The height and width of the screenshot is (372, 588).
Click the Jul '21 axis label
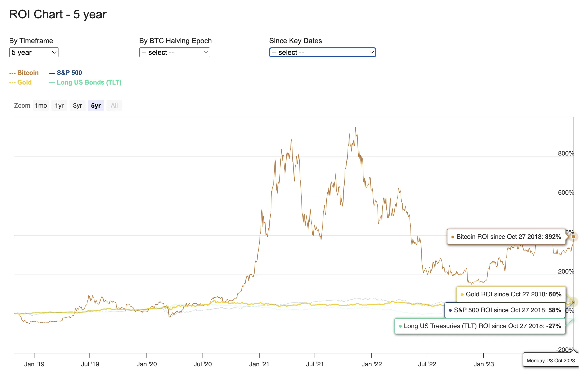pyautogui.click(x=315, y=364)
